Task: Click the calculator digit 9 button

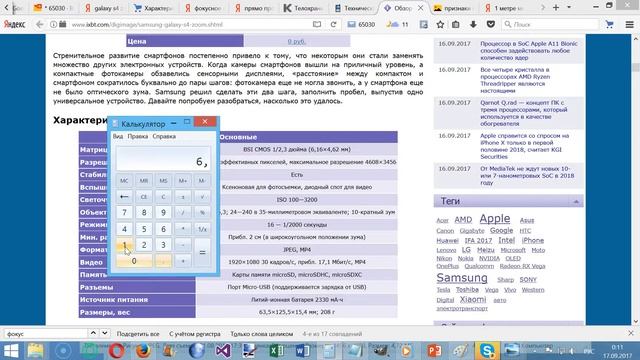Action: pyautogui.click(x=163, y=212)
